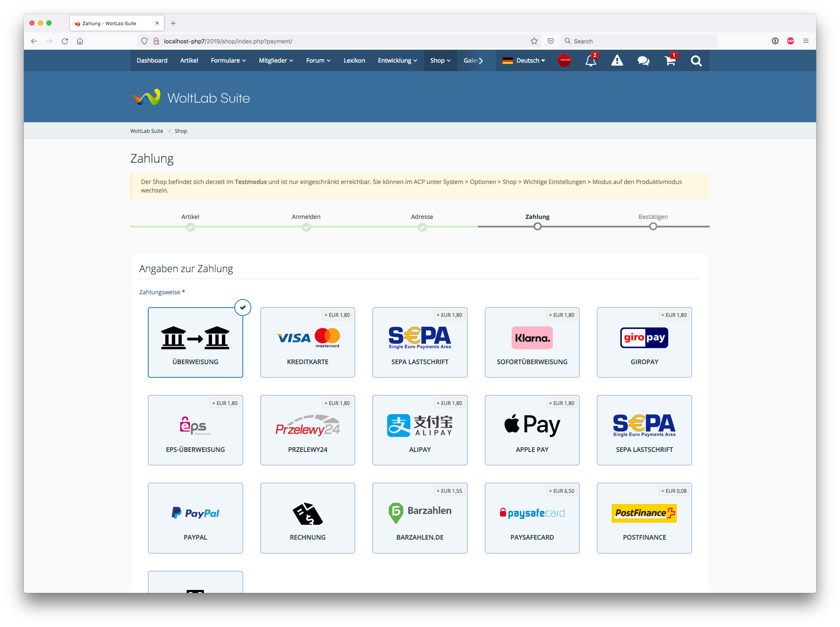Choose PayPal as payment method
Image resolution: width=840 pixels, height=627 pixels.
tap(195, 518)
